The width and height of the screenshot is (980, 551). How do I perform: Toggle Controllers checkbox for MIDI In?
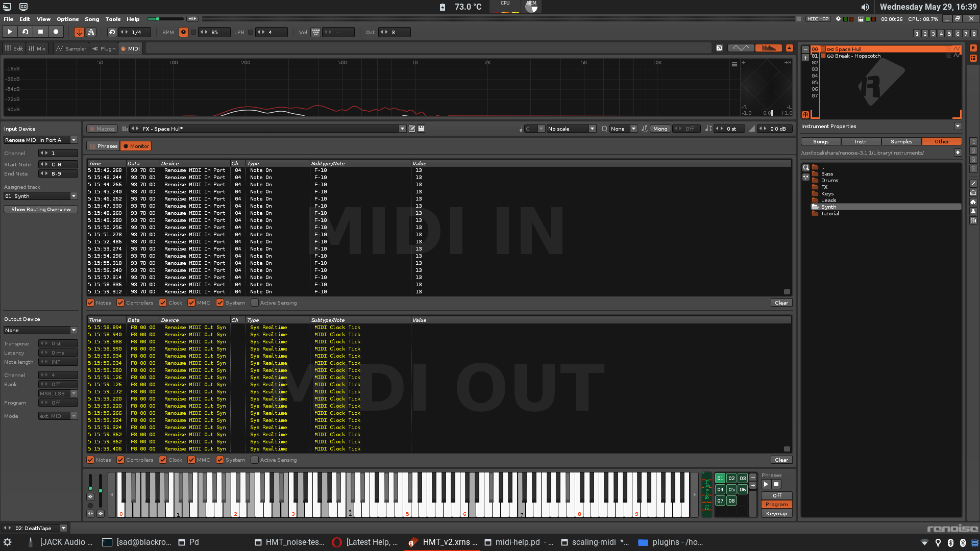tap(120, 303)
